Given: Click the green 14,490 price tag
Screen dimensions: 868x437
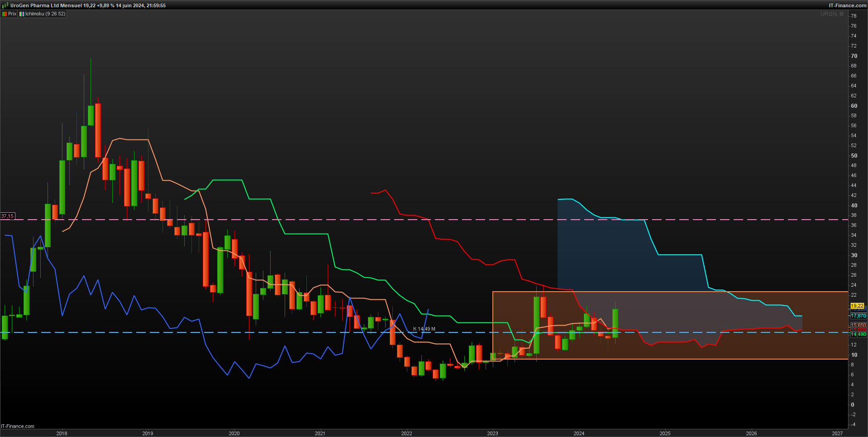Looking at the screenshot, I should tap(858, 334).
